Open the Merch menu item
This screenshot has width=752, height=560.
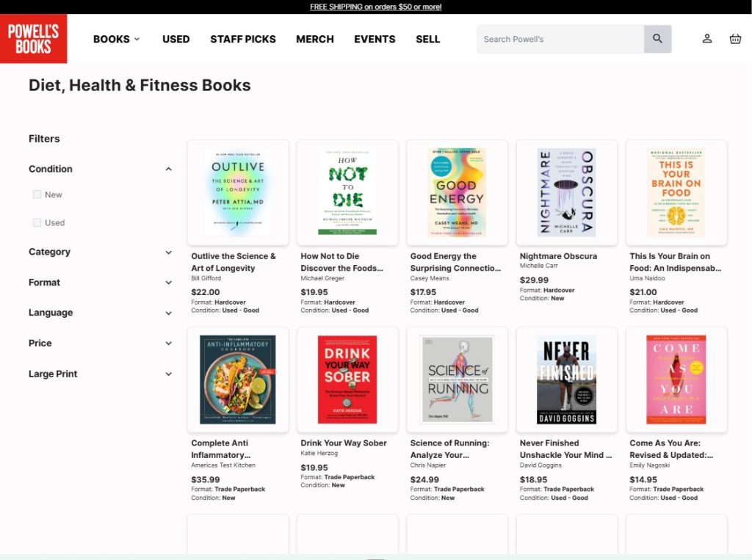(315, 40)
